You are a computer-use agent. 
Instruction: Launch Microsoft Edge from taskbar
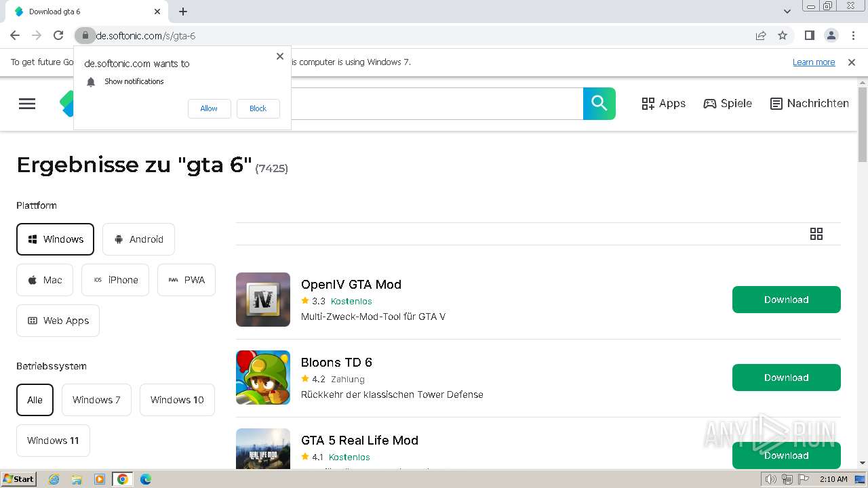[x=145, y=479]
